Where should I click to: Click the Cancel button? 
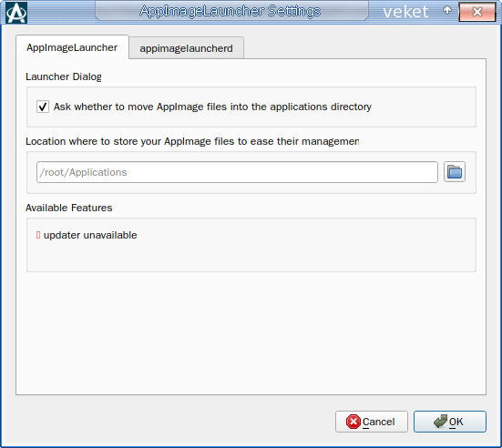372,422
